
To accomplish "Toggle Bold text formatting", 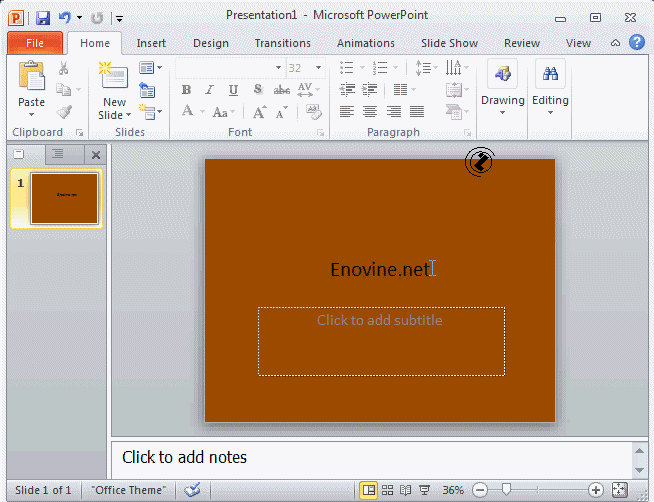I will coord(186,90).
